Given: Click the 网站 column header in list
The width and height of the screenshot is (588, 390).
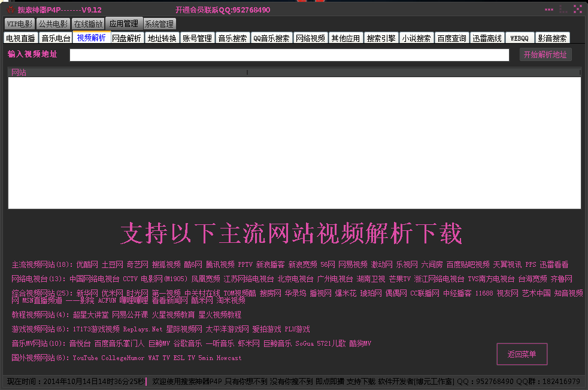Looking at the screenshot, I should 128,72.
